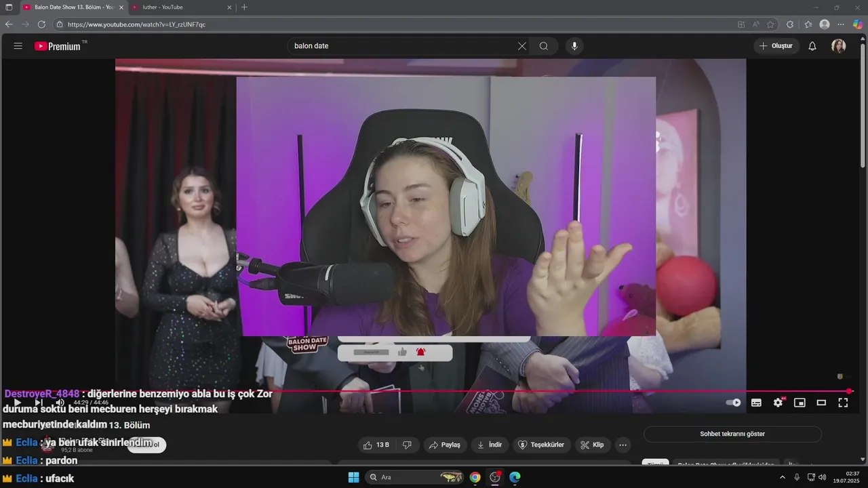The image size is (868, 488).
Task: Open the YouTube account avatar menu
Action: tap(839, 46)
